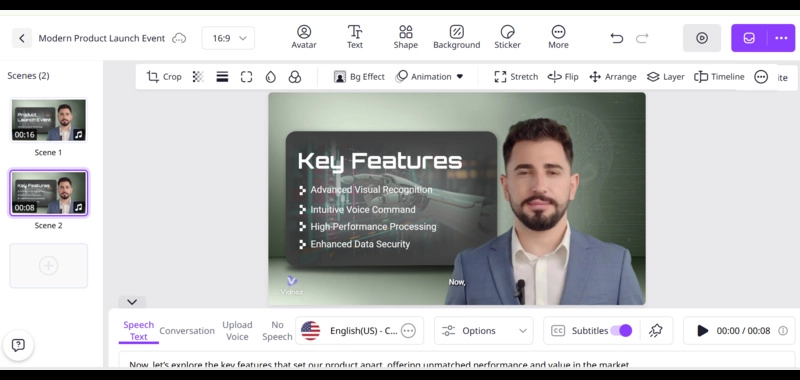
Task: Click the transparency checkerboard icon
Action: [x=198, y=77]
